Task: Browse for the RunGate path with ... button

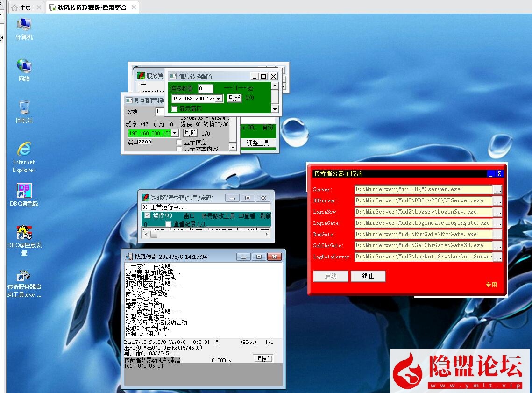Action: pos(497,234)
